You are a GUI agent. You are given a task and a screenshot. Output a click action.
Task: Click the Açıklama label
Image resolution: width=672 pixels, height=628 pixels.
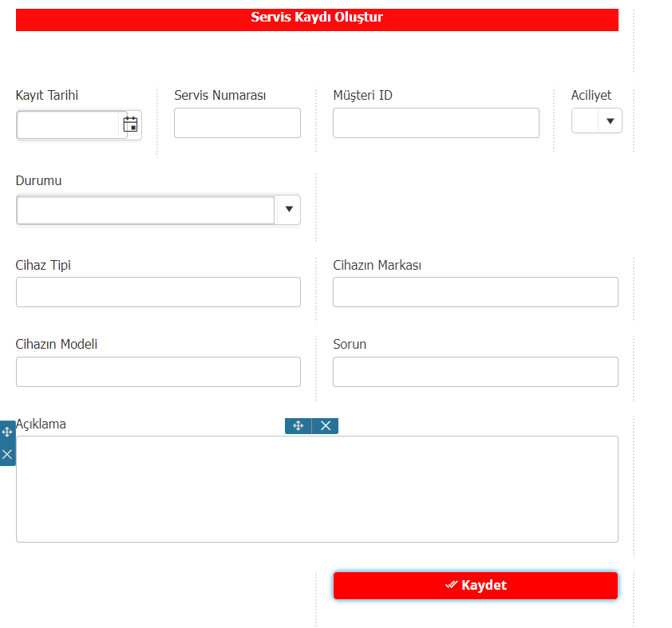pos(42,424)
